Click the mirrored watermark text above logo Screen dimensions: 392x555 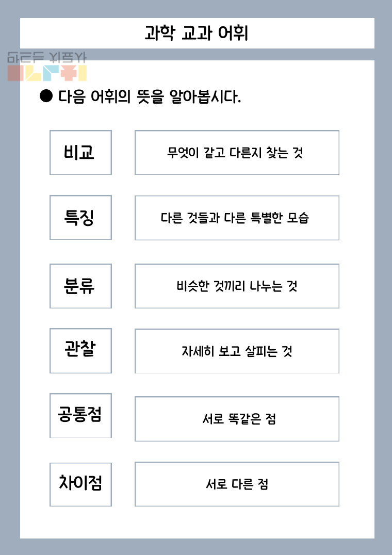click(47, 58)
